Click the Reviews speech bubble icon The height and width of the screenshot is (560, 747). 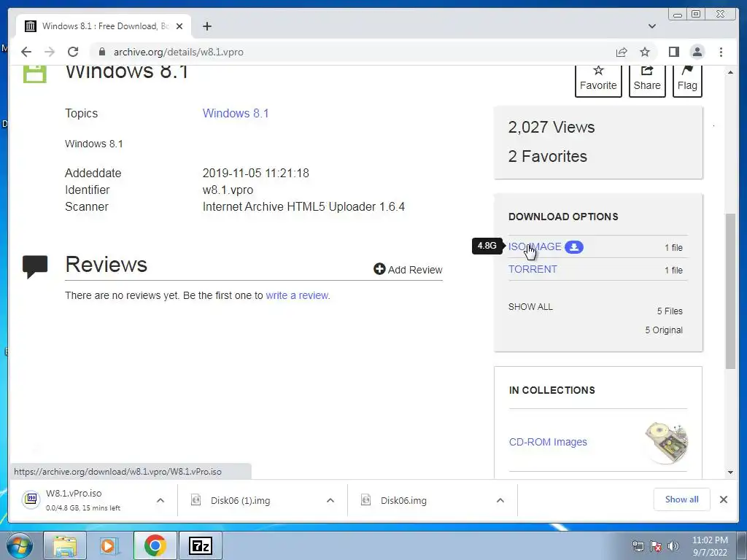pos(35,267)
